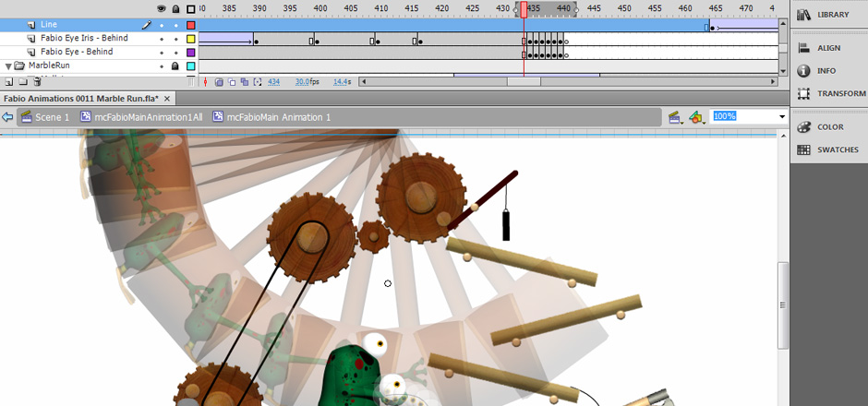Viewport: 868px width, 406px height.
Task: Open the Info panel
Action: (826, 71)
